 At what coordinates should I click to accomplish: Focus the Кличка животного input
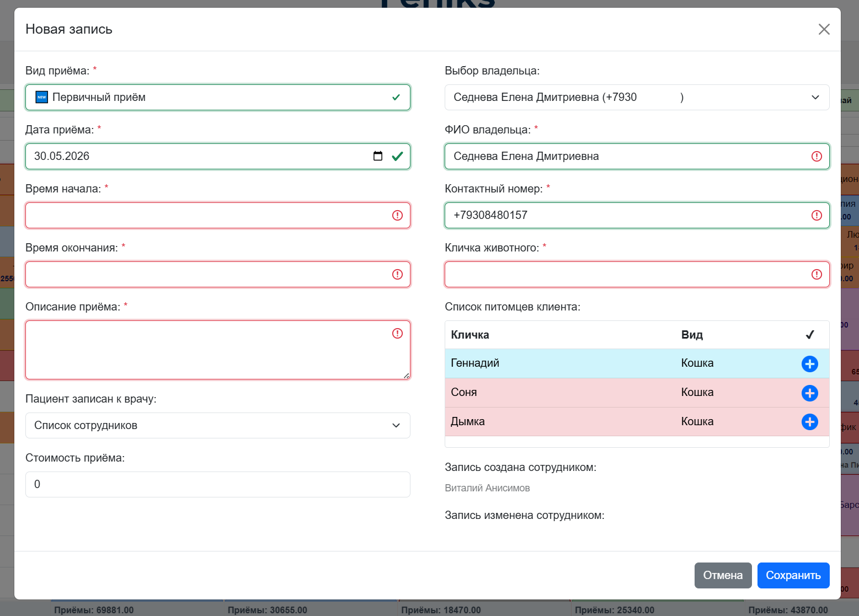(x=637, y=274)
